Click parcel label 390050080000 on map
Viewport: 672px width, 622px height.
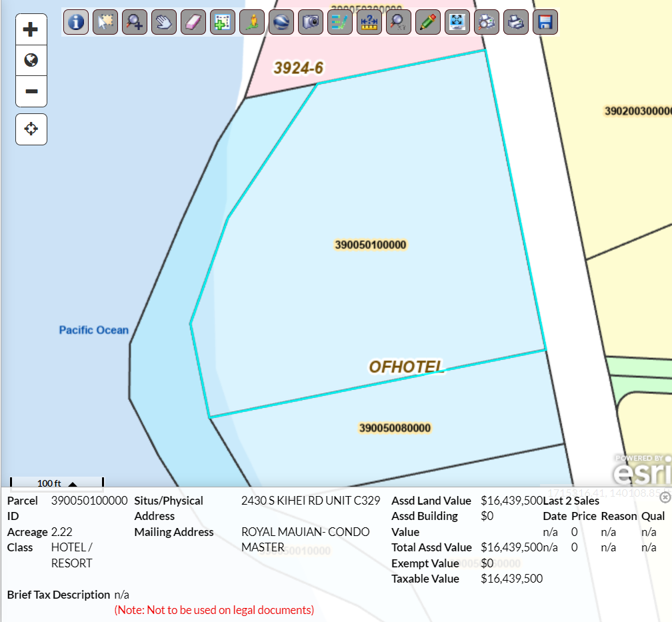tap(395, 428)
